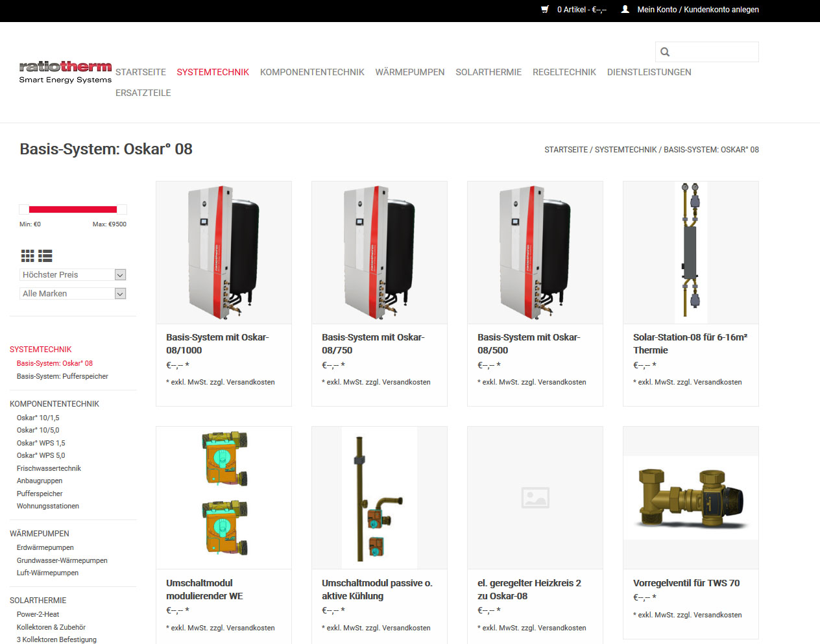Open Vorregelventil für TWS 70 product image
The width and height of the screenshot is (820, 644).
[x=691, y=498]
